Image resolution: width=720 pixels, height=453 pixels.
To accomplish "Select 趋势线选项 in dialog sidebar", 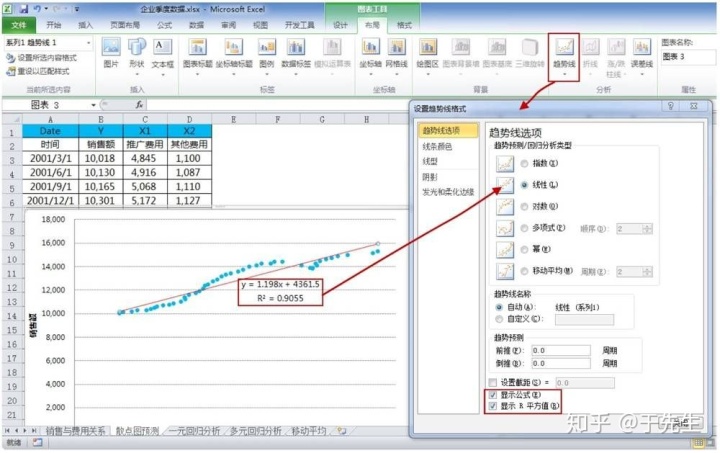I will click(448, 131).
